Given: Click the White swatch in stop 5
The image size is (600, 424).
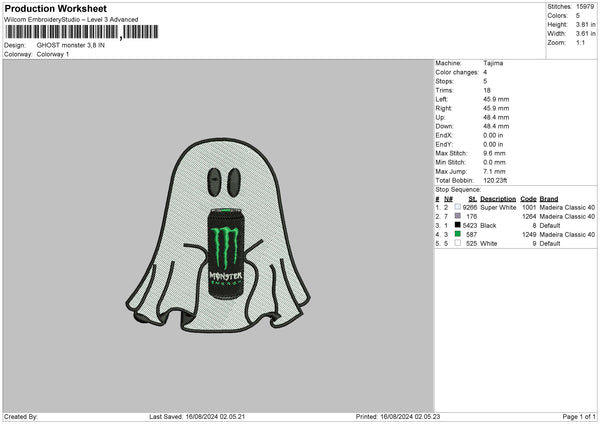Looking at the screenshot, I should 457,243.
